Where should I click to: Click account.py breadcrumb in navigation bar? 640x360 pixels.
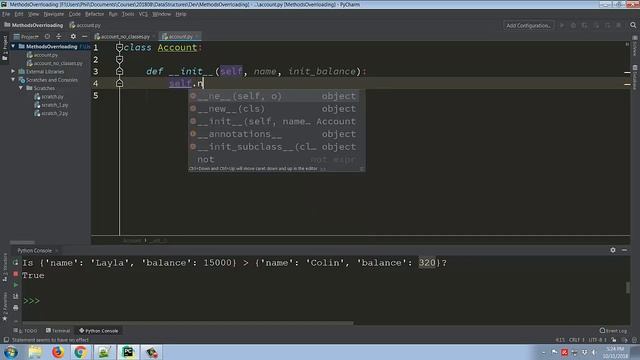(85, 25)
